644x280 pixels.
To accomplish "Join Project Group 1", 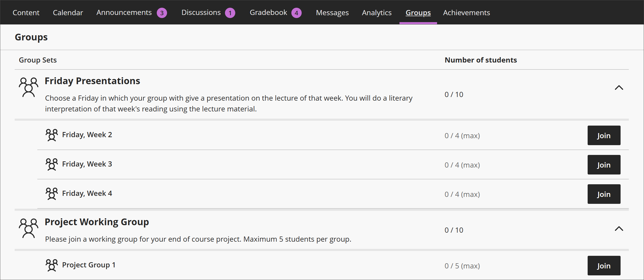I will tap(604, 265).
